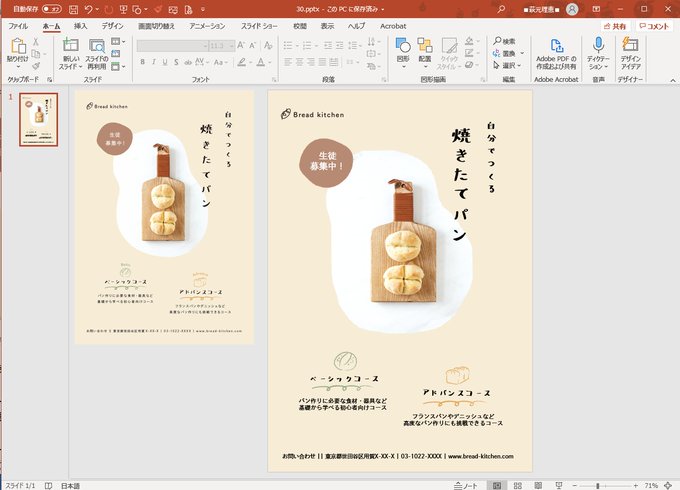Click the Decrease Font Size icon
This screenshot has width=680, height=490.
(x=252, y=45)
